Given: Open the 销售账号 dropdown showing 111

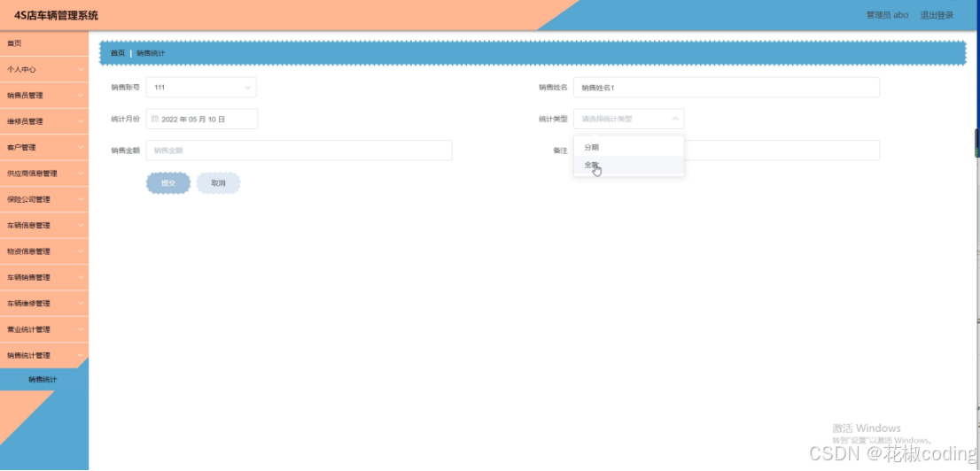Looking at the screenshot, I should 201,88.
